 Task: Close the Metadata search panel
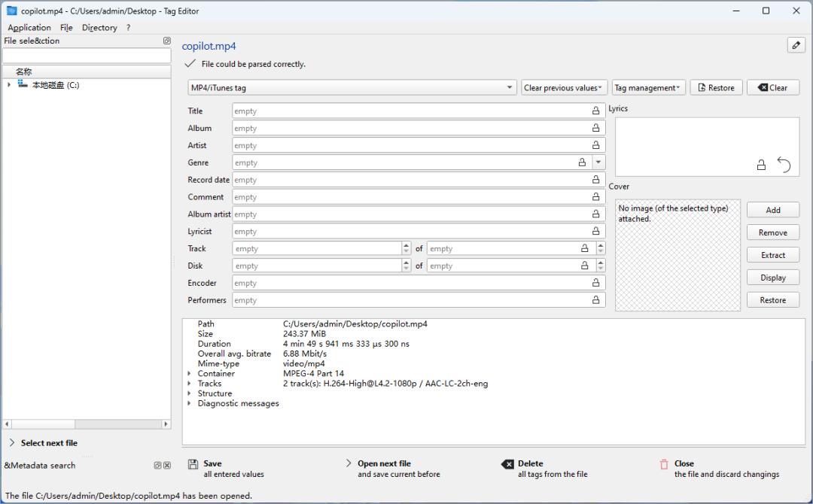point(167,466)
